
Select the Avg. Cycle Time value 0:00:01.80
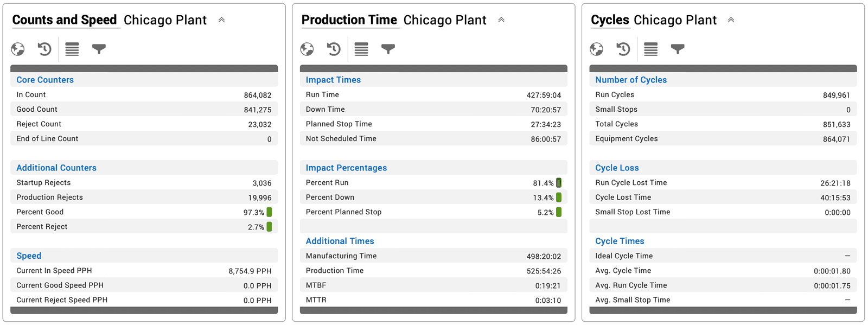832,271
